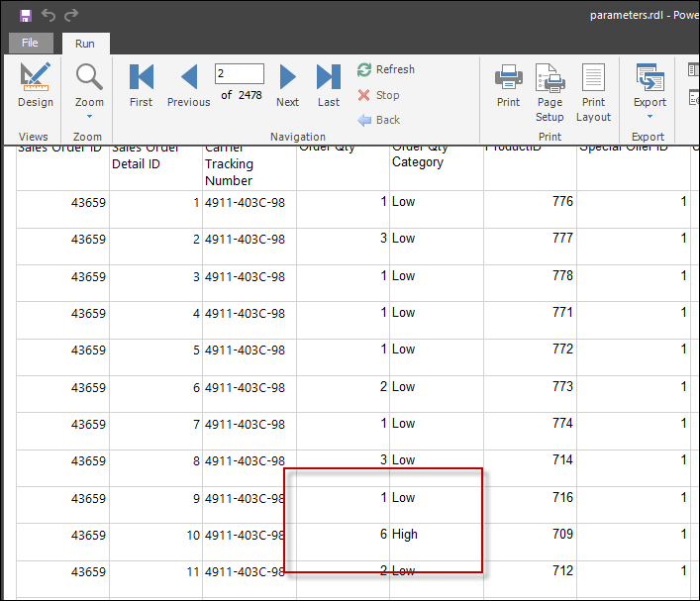Open the Zoom magnifier dropdown
The height and width of the screenshot is (601, 700).
point(88,87)
